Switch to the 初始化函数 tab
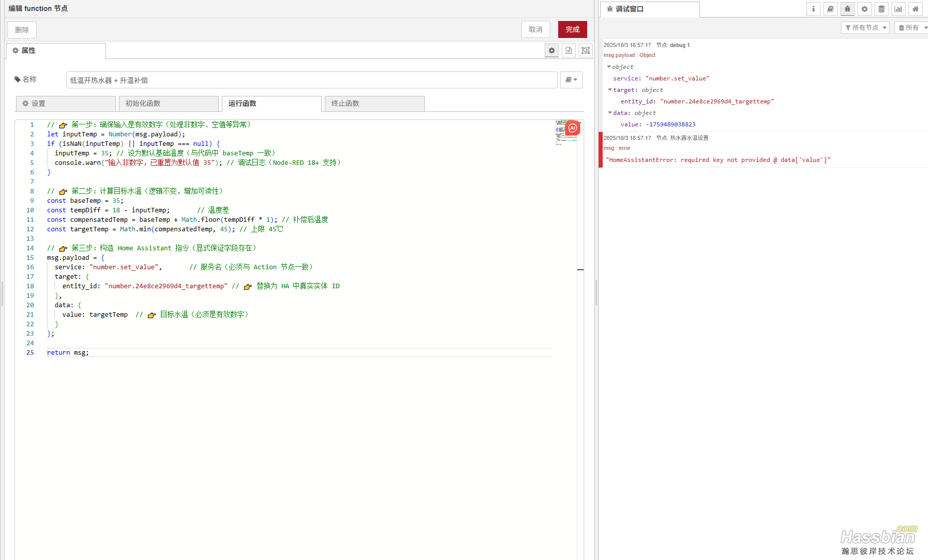Viewport: 928px width, 560px height. coord(168,103)
